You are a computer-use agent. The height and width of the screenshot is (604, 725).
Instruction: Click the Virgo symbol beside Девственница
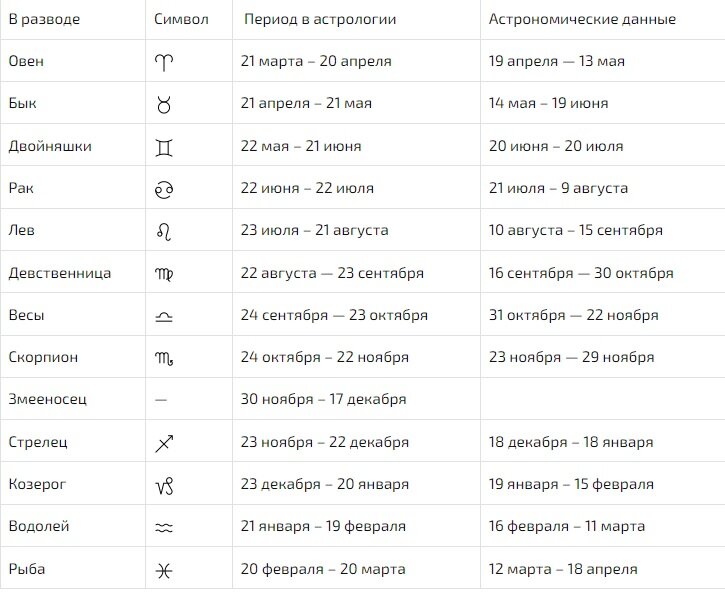click(164, 274)
